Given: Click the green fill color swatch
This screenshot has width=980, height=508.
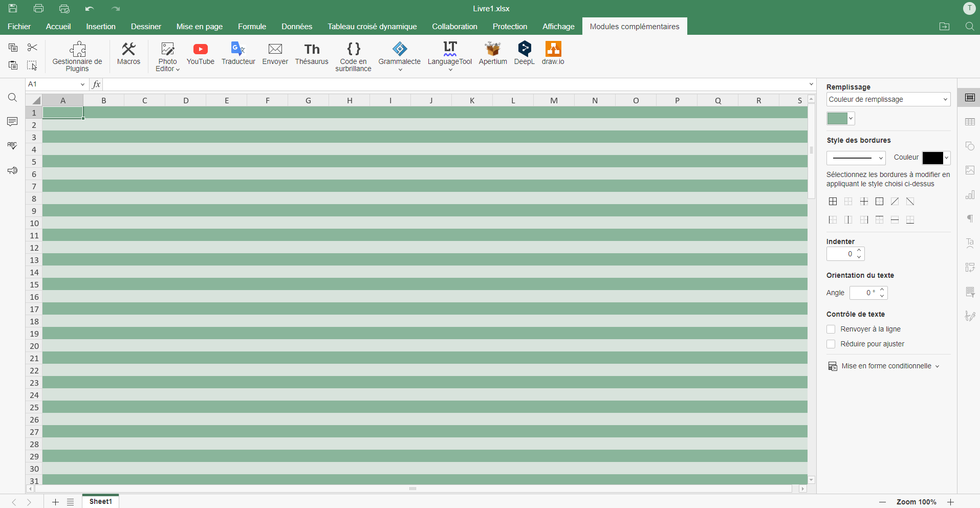Looking at the screenshot, I should [837, 119].
